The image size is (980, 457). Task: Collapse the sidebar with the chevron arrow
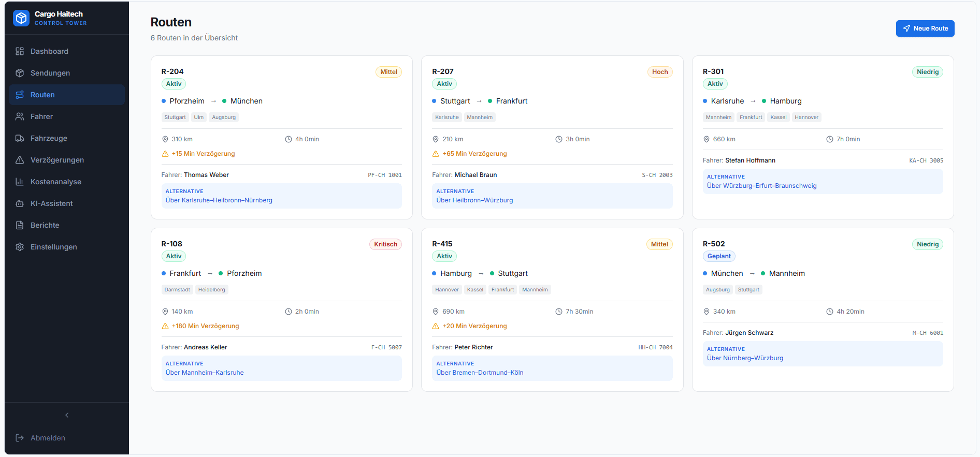pos(67,415)
